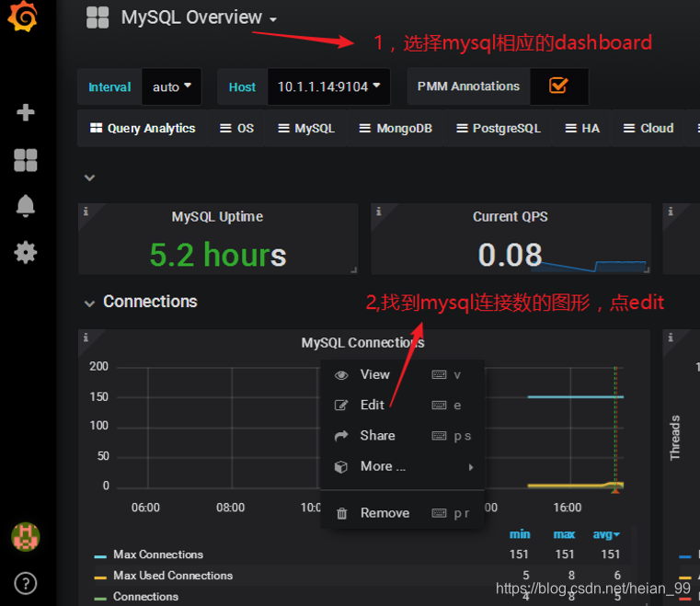700x606 pixels.
Task: Toggle Max Connections series in legend
Action: 158,555
